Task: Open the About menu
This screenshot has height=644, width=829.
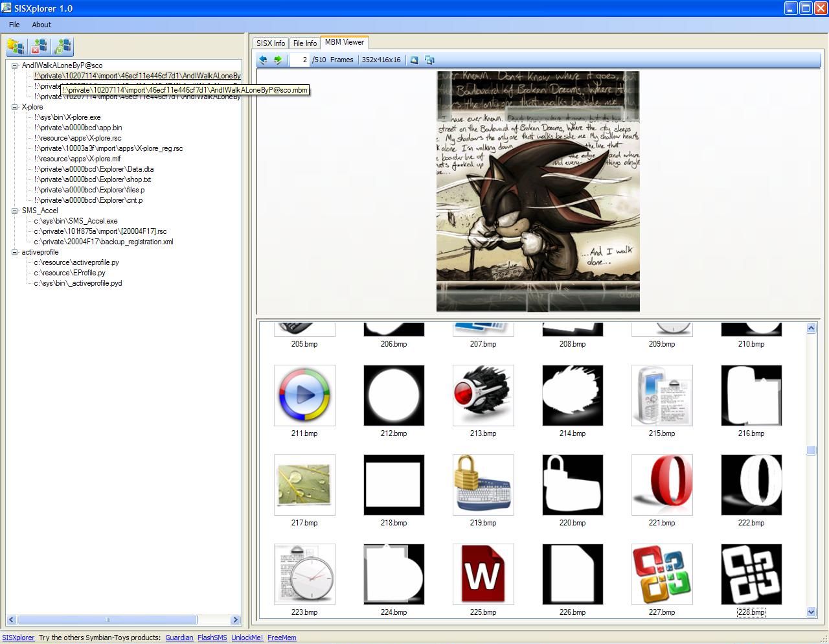Action: (x=41, y=25)
